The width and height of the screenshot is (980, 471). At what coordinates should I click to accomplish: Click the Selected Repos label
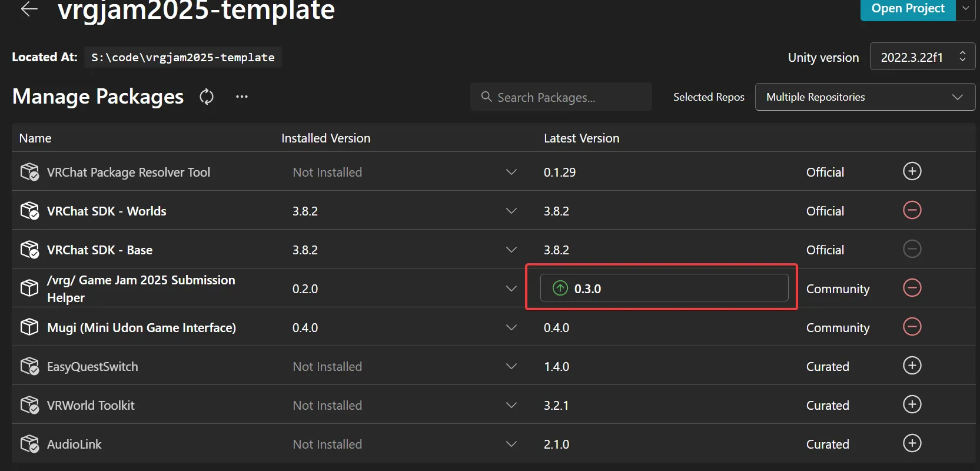coord(709,97)
